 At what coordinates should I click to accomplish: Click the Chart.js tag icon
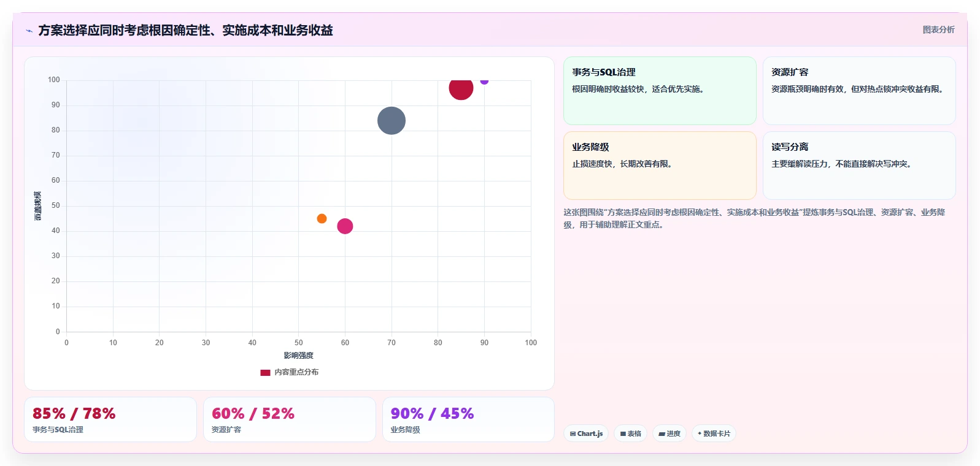tap(573, 434)
